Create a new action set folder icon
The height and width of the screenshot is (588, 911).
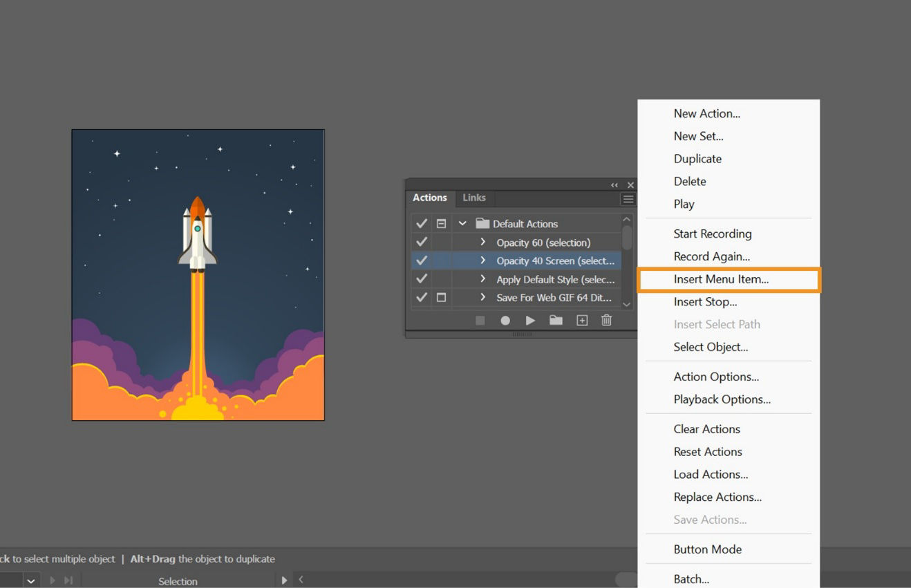(556, 320)
